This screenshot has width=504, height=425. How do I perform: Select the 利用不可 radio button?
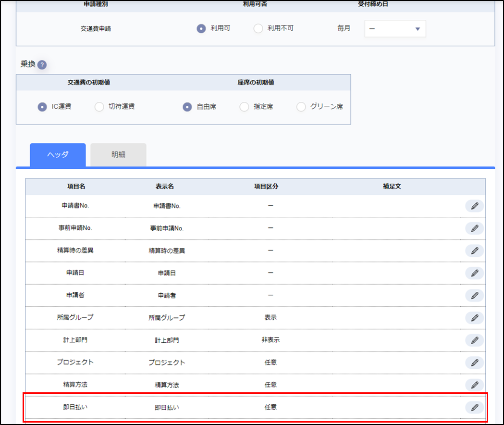258,29
